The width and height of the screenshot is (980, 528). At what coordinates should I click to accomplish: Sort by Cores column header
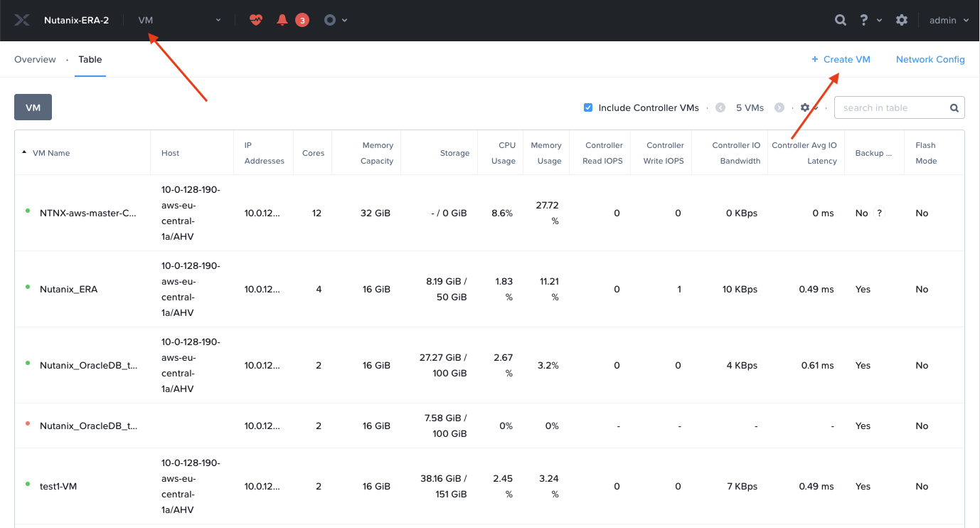pos(313,153)
